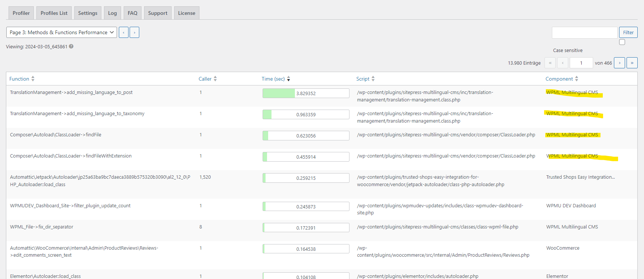644x279 pixels.
Task: Click the WPMU DEV Dashboard component
Action: coord(571,205)
